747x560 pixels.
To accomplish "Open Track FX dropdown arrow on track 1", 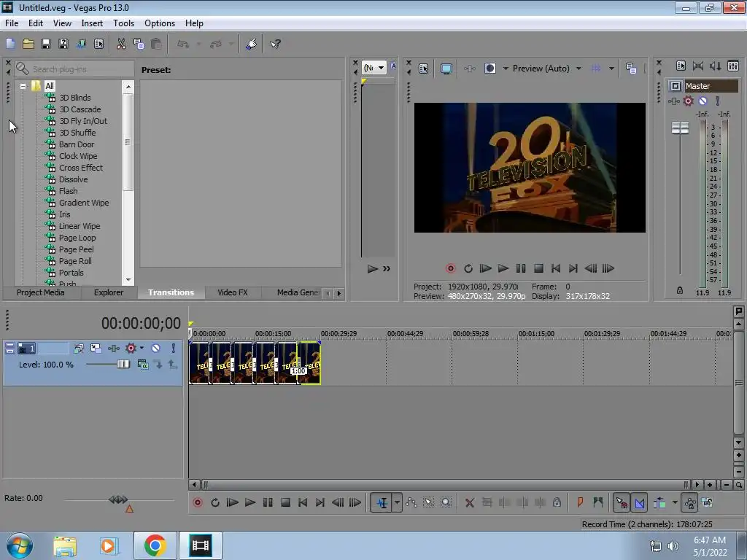I will coord(142,348).
